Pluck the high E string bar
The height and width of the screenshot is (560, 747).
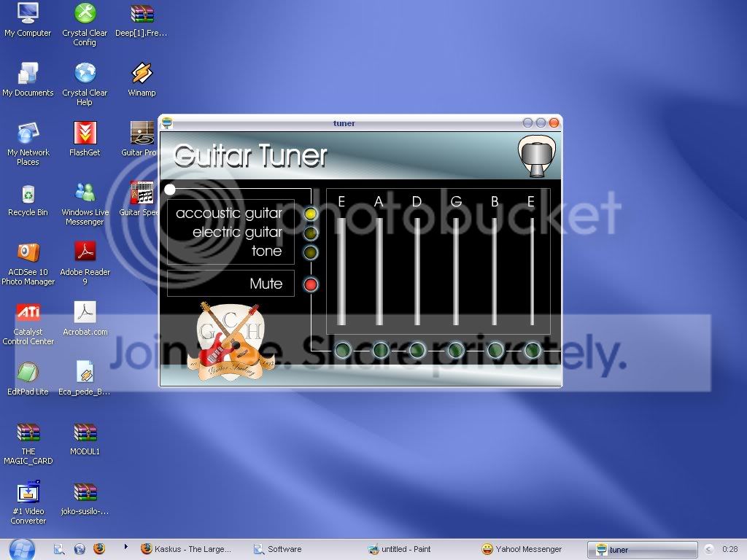click(x=532, y=271)
